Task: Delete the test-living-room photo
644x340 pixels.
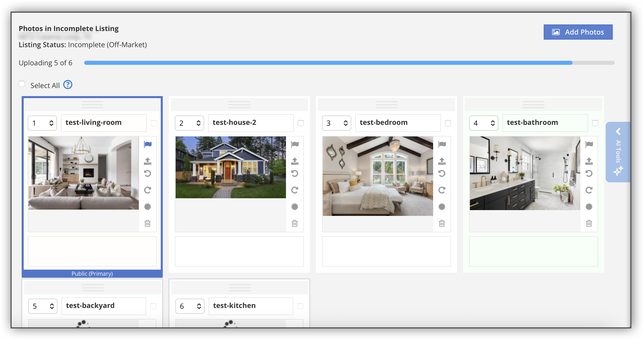Action: click(147, 223)
